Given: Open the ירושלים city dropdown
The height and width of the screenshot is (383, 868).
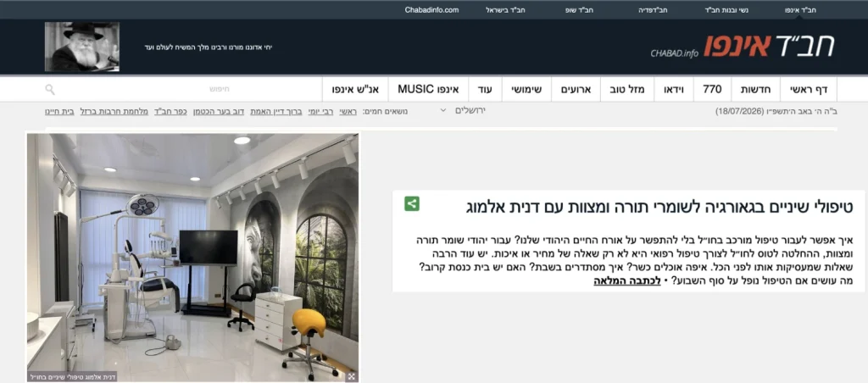Looking at the screenshot, I should pos(462,110).
